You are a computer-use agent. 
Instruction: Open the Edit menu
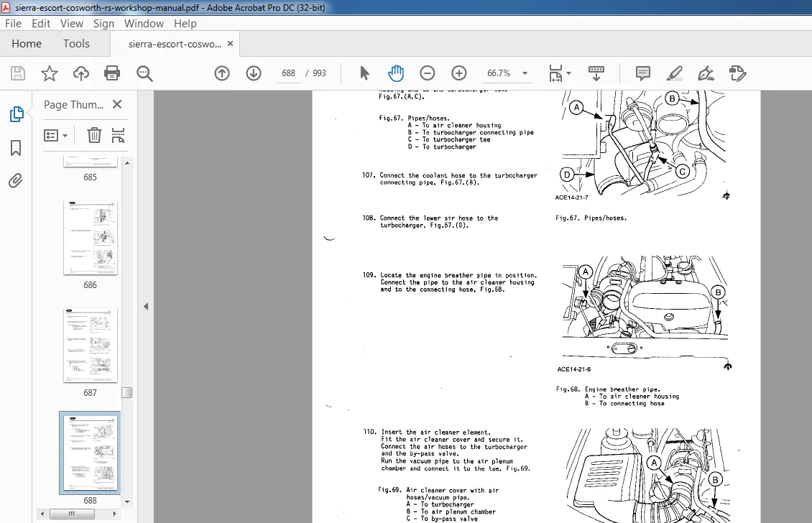pos(41,23)
